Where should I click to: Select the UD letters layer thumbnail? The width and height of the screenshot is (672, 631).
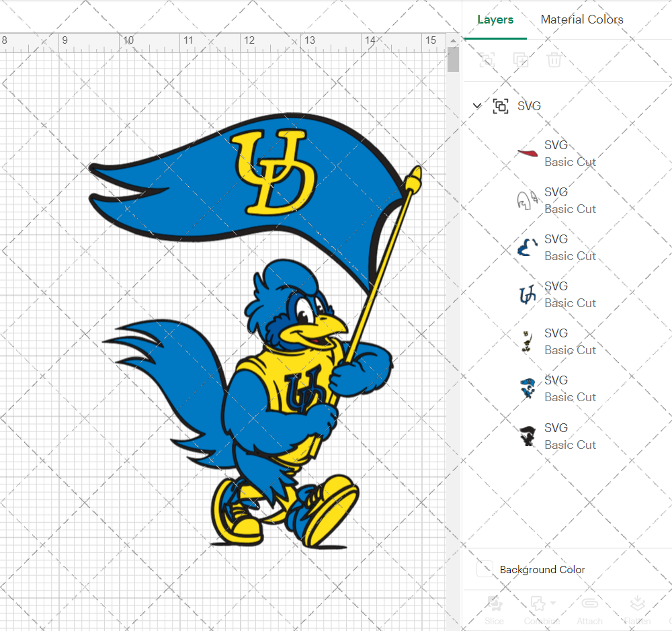tap(528, 294)
